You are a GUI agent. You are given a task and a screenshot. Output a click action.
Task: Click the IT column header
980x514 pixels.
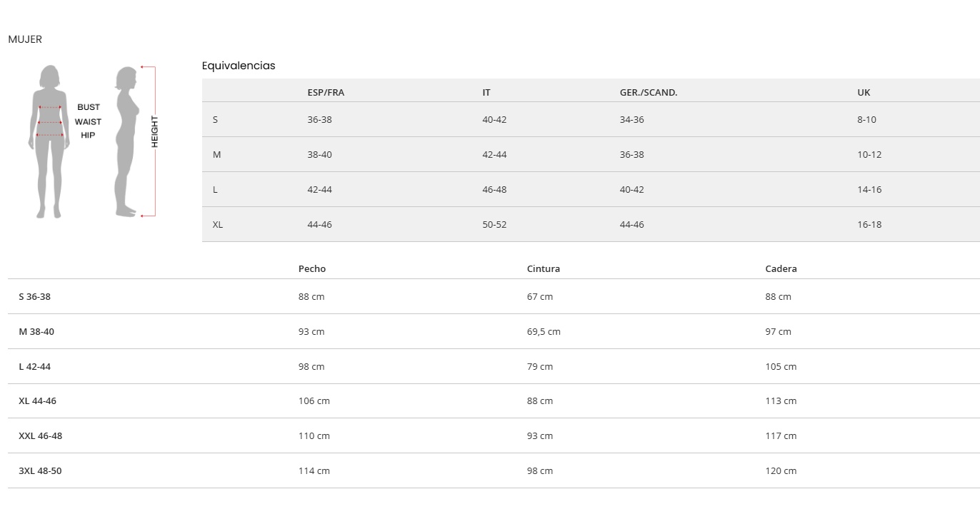point(486,92)
